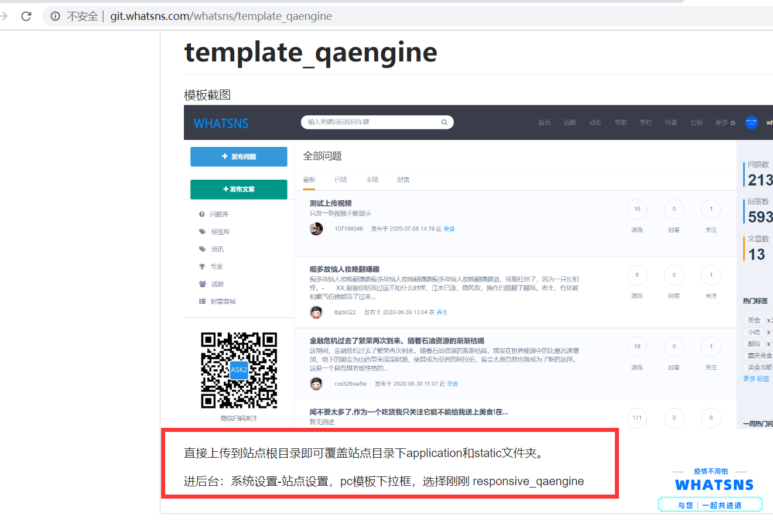Click the user avatar in the top navigation
773x532 pixels.
coord(751,122)
